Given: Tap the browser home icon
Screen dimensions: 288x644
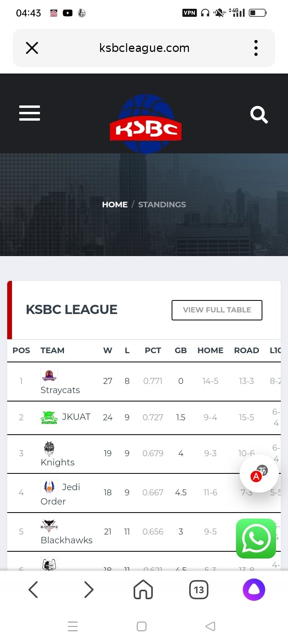Looking at the screenshot, I should tap(143, 590).
